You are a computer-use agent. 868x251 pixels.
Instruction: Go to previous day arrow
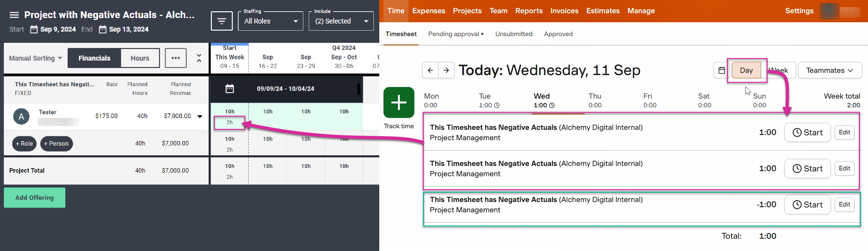click(430, 70)
